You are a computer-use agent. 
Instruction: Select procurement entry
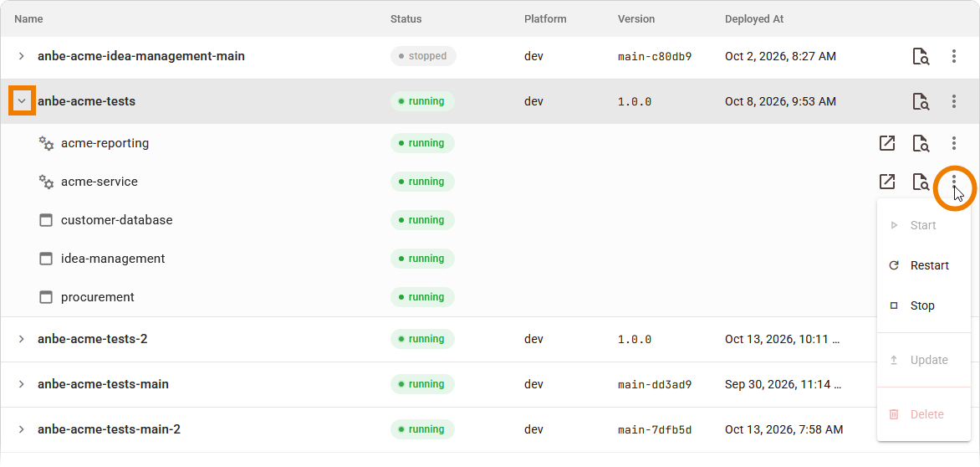98,298
